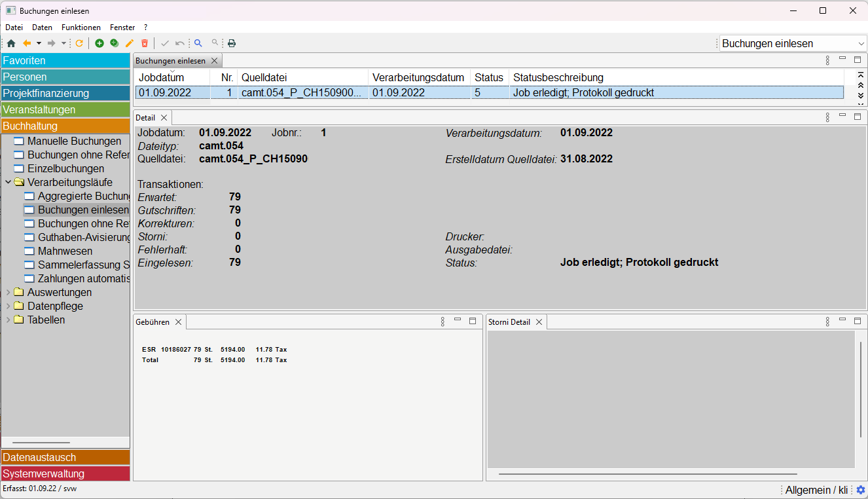Edit entry using the pencil icon

[x=130, y=43]
